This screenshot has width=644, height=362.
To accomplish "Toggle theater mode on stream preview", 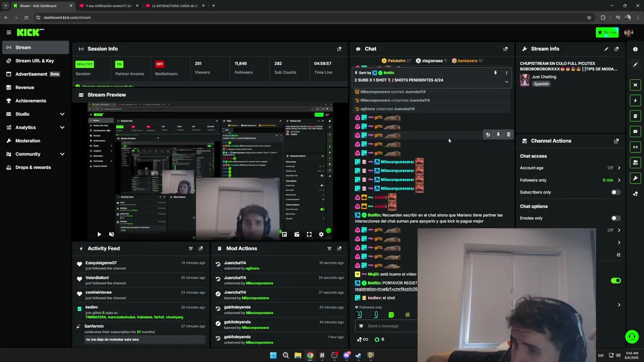I will click(x=297, y=234).
